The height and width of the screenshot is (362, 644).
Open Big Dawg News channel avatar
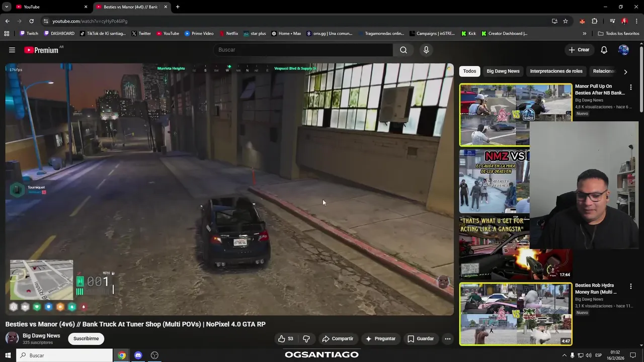tap(12, 338)
